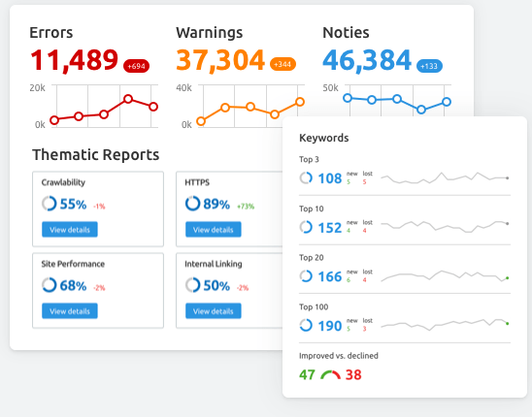The width and height of the screenshot is (532, 417).
Task: Select the first point on Notices chart
Action: [348, 98]
